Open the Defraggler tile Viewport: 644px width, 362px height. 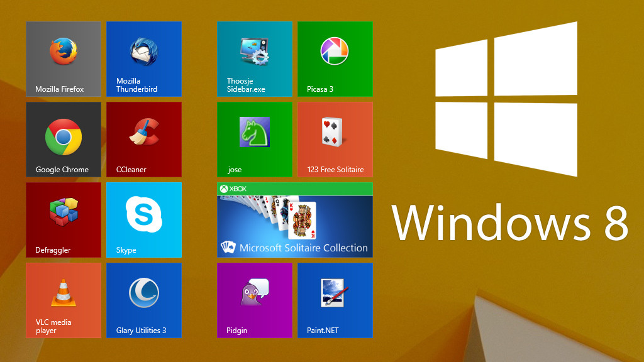(x=64, y=220)
